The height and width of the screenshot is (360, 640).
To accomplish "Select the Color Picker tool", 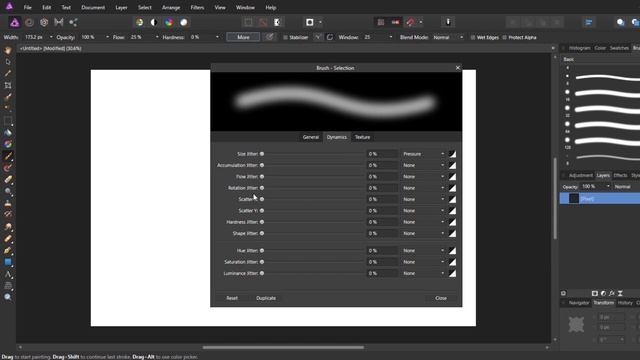I will click(8, 73).
